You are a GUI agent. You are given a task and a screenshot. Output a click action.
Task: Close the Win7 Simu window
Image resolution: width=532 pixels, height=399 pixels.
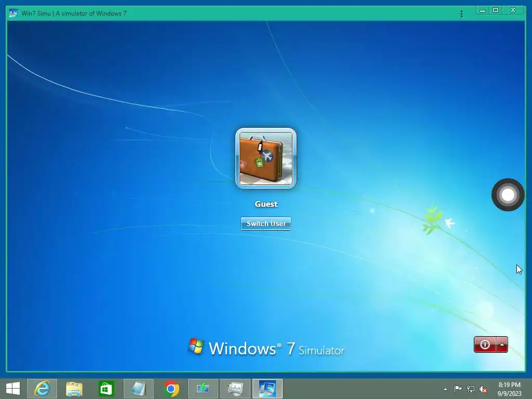coord(513,10)
